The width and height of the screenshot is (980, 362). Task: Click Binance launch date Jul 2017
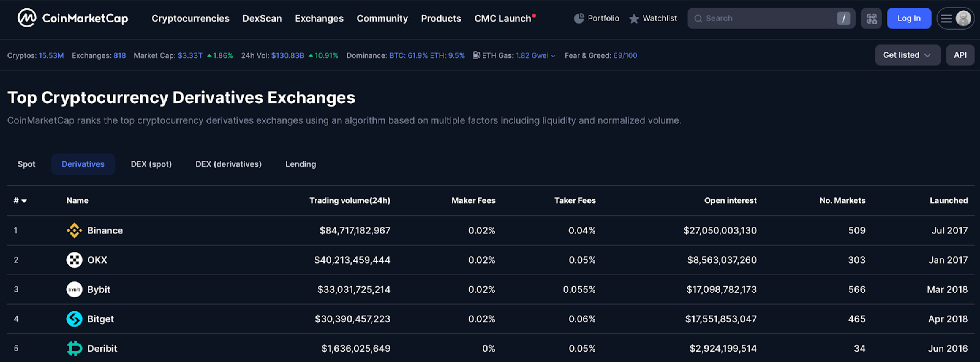point(950,230)
